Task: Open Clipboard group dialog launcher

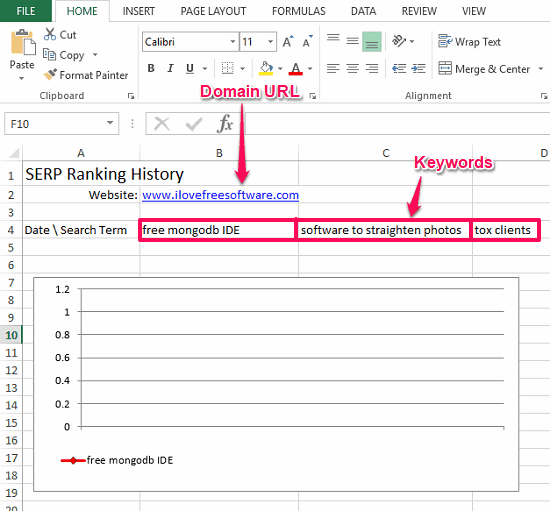Action: (x=131, y=96)
